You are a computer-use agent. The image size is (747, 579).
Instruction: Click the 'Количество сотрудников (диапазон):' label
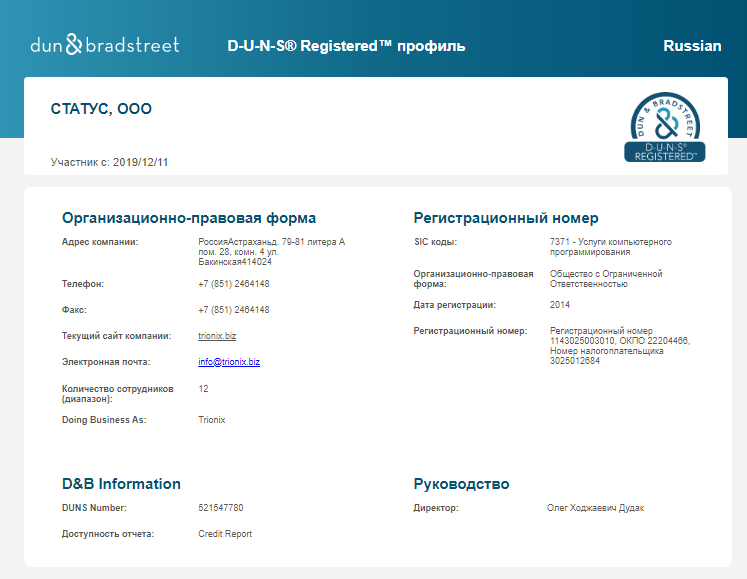(118, 394)
